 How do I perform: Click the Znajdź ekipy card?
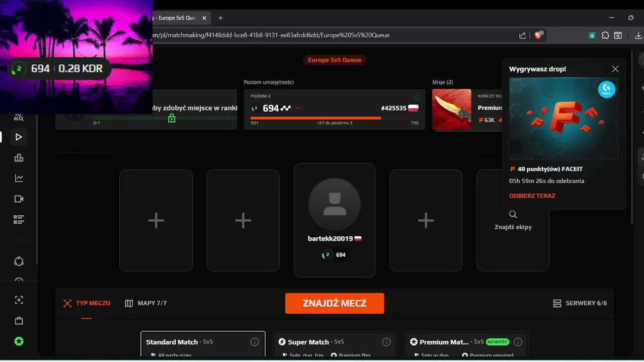point(513,220)
